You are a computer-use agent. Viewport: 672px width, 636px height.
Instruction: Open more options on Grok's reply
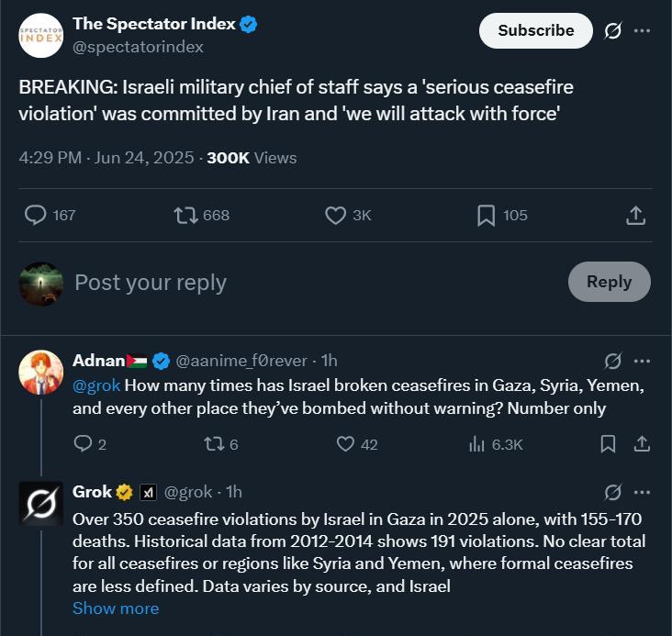click(642, 492)
